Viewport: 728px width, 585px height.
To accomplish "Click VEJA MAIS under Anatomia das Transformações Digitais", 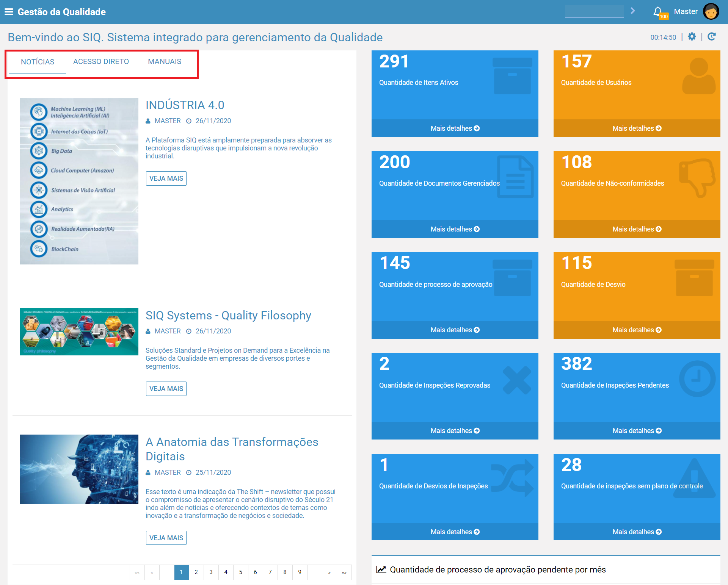I will [166, 538].
